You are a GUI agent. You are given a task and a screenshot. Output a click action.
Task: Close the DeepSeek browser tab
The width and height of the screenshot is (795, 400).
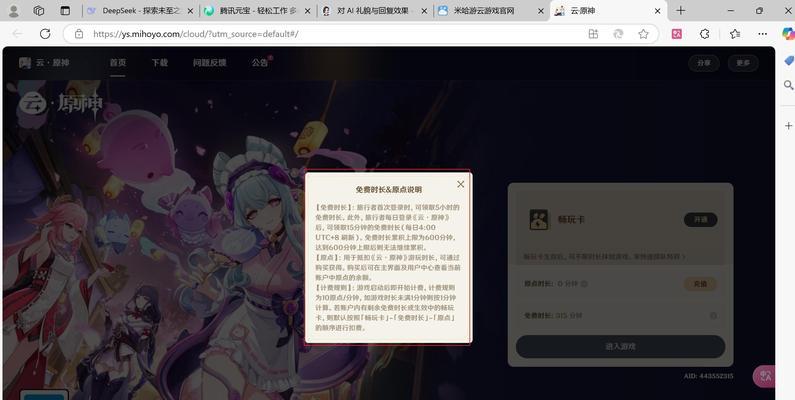tap(191, 11)
